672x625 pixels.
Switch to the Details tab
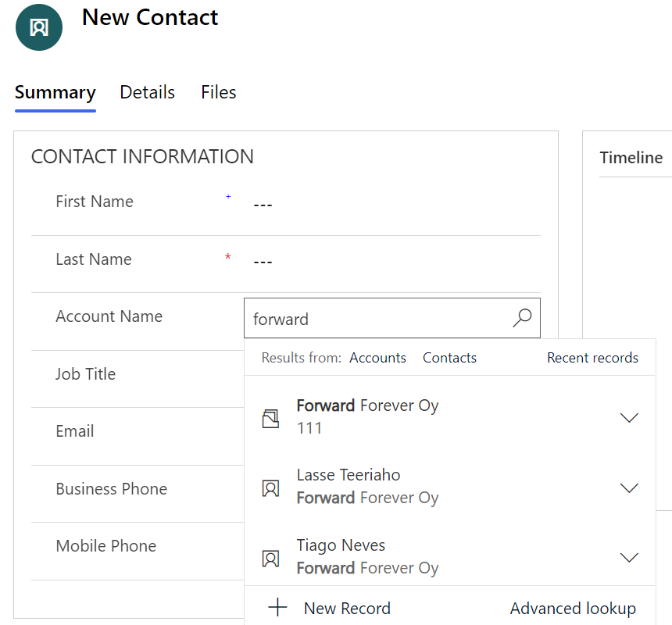click(147, 92)
